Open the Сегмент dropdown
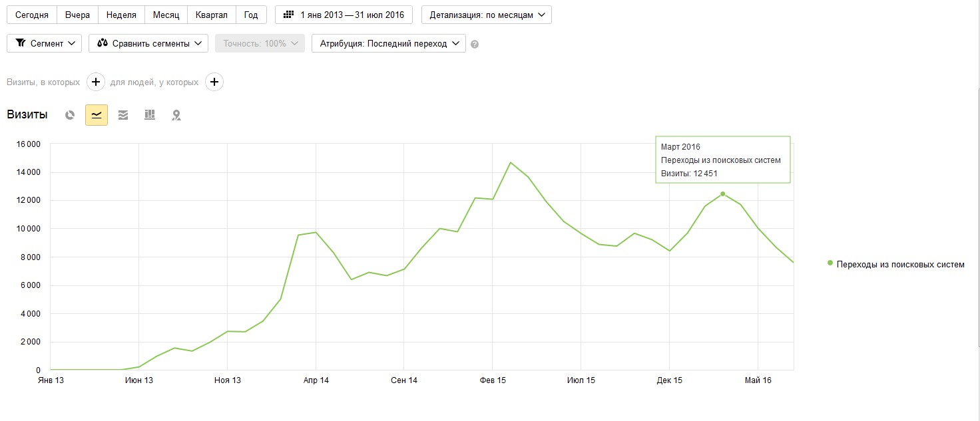 tap(45, 43)
